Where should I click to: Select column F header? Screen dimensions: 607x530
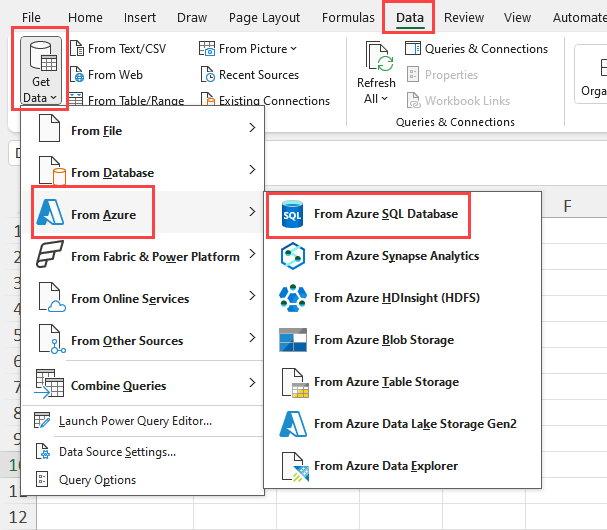[567, 206]
